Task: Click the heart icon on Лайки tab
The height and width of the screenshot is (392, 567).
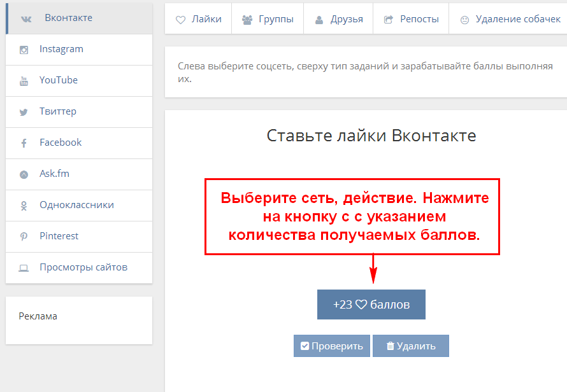Action: tap(180, 20)
